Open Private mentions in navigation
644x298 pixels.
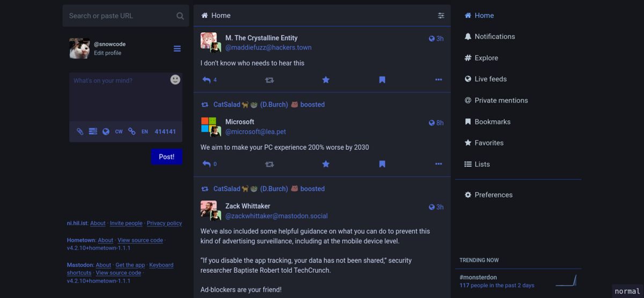pyautogui.click(x=496, y=100)
